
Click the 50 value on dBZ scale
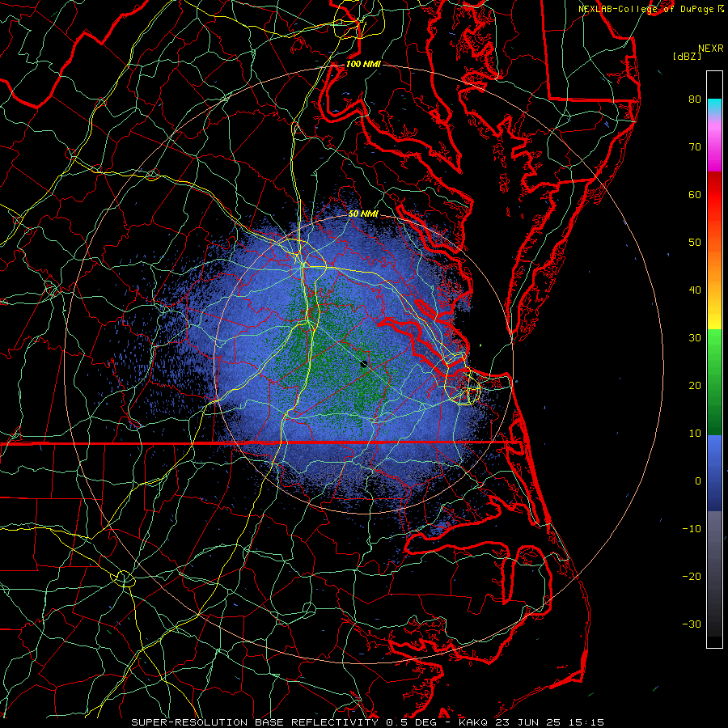[x=695, y=243]
